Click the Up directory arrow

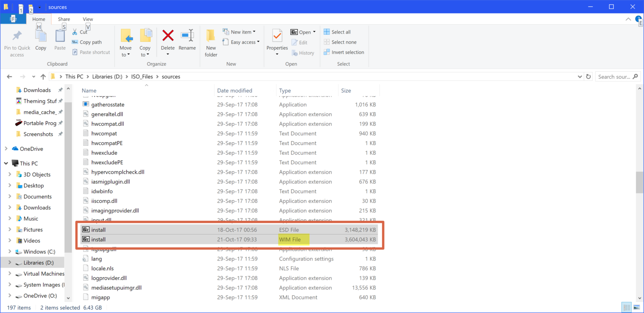coord(43,77)
